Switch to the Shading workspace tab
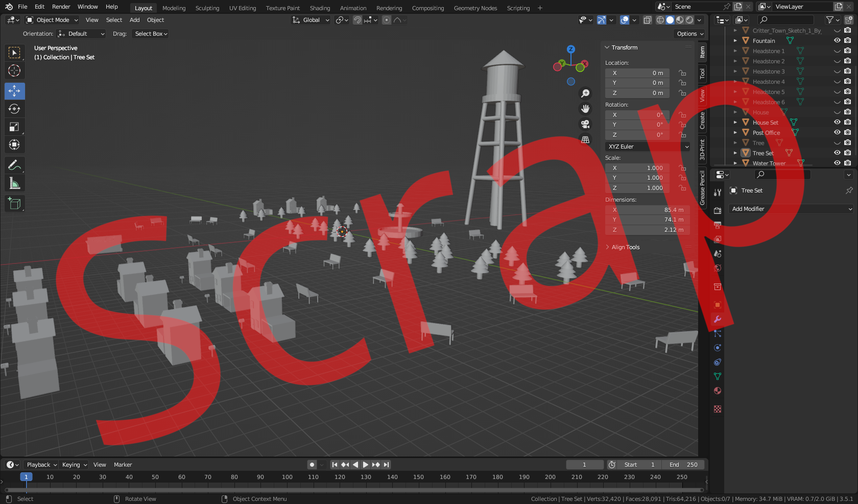 click(320, 8)
